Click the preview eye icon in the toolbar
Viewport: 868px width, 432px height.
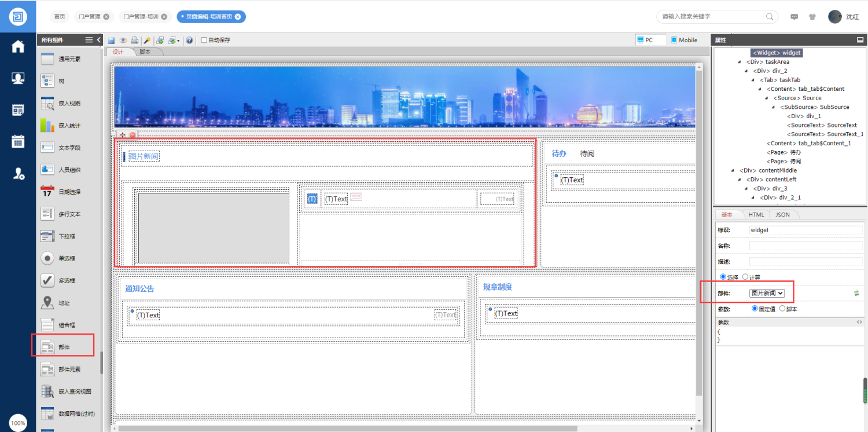click(x=123, y=41)
